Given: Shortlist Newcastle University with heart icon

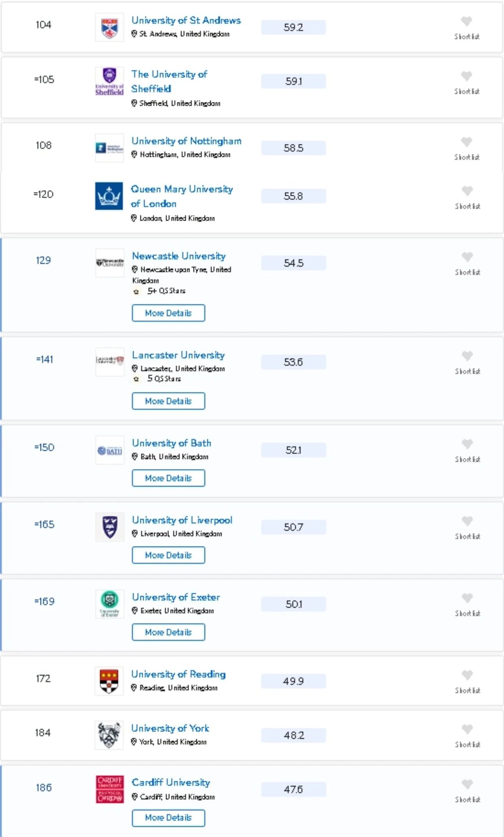Looking at the screenshot, I should coord(467,257).
